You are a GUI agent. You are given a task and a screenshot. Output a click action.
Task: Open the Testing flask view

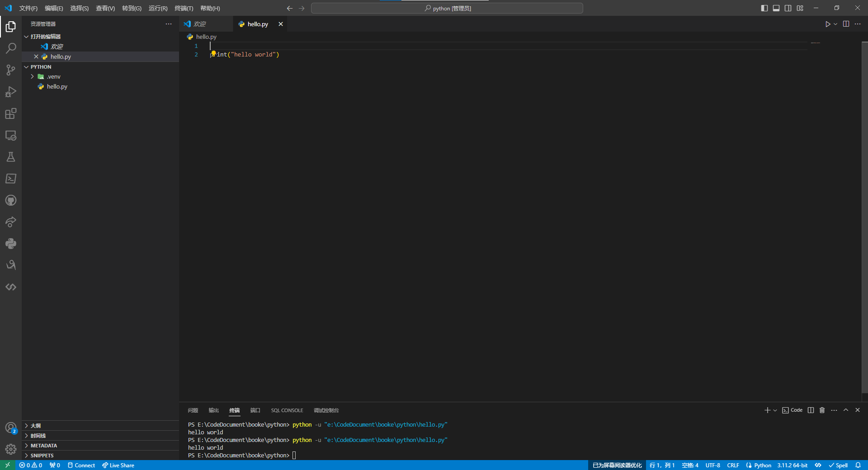(11, 157)
